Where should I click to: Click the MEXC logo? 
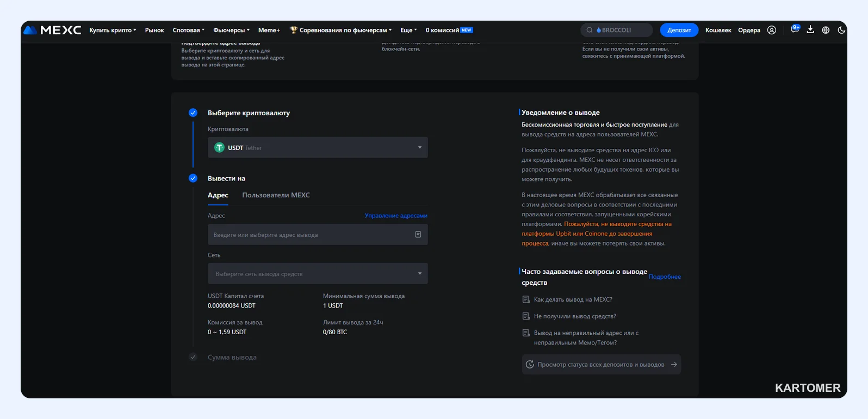pos(52,30)
